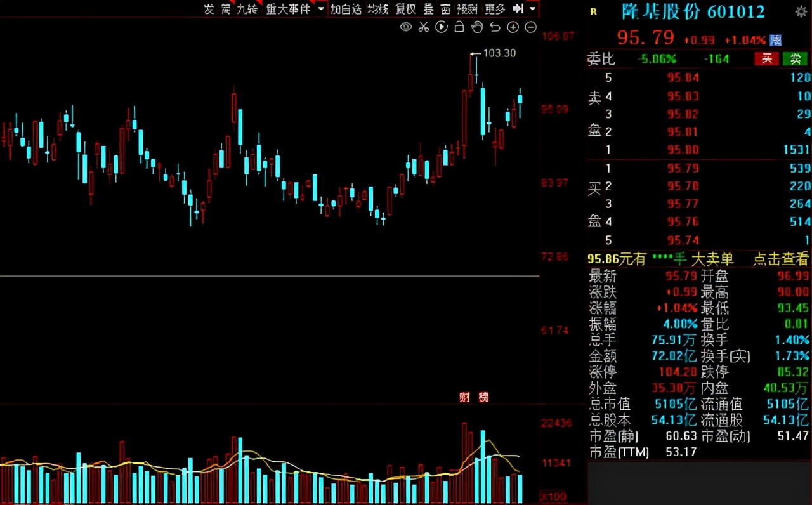This screenshot has width=812, height=505.
Task: Click the red 买 buy button
Action: pos(766,59)
